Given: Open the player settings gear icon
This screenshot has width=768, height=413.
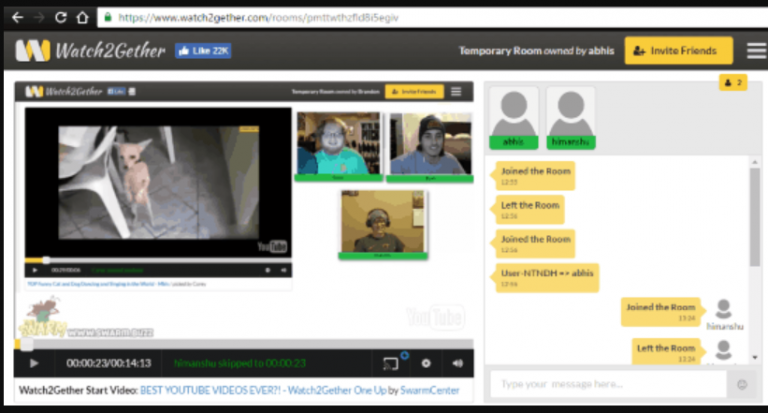Looking at the screenshot, I should pyautogui.click(x=426, y=363).
